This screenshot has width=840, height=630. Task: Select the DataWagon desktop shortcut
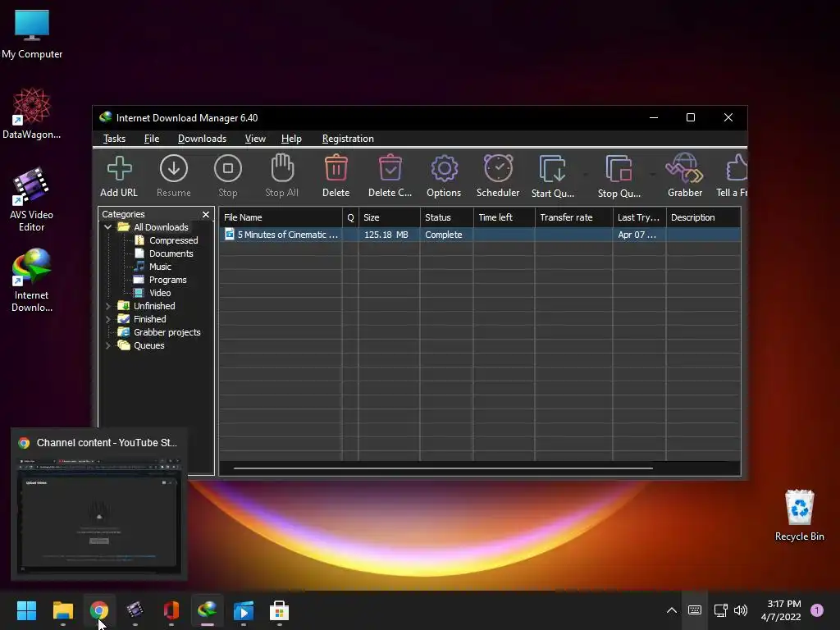tap(32, 113)
